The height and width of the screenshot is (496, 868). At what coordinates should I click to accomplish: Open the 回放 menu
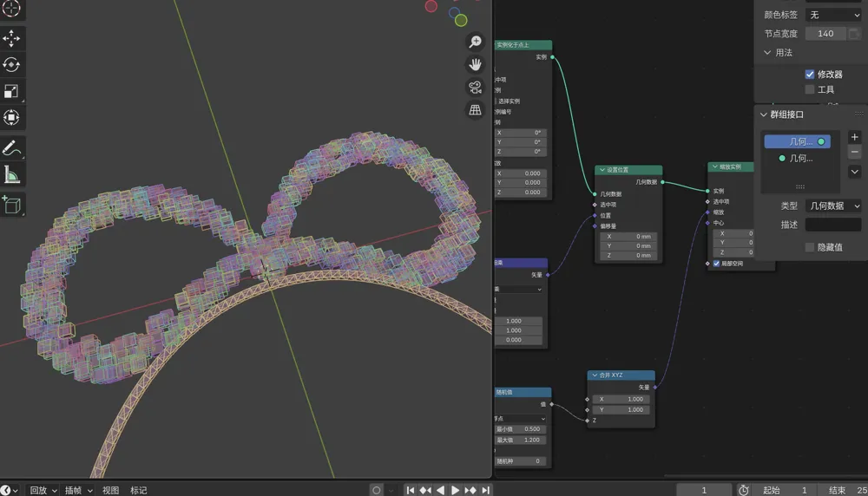(43, 490)
